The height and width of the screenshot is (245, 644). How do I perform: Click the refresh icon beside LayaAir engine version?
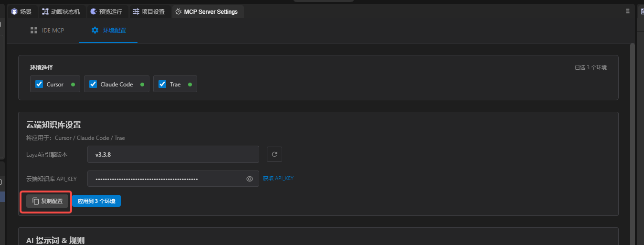pos(274,154)
